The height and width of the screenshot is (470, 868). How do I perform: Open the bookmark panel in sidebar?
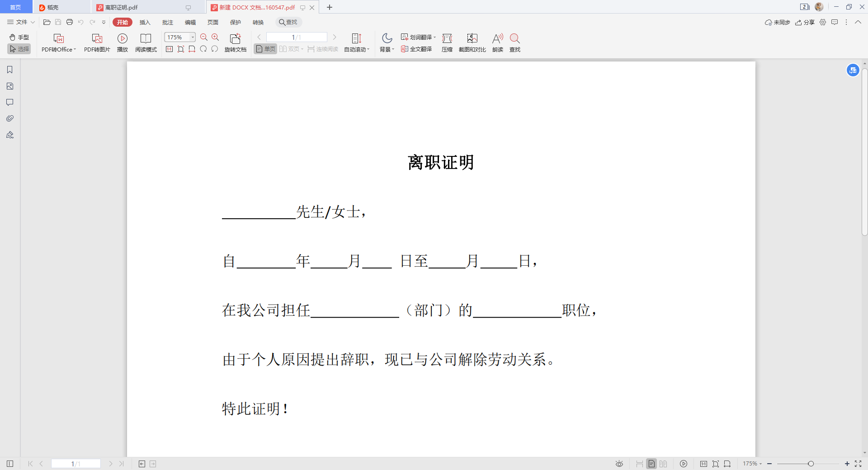[x=9, y=70]
